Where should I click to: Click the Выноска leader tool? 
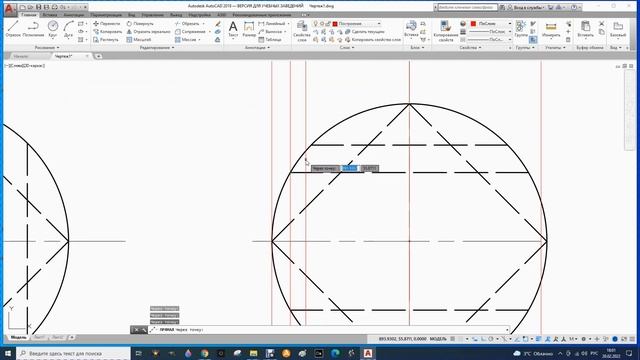(x=270, y=31)
